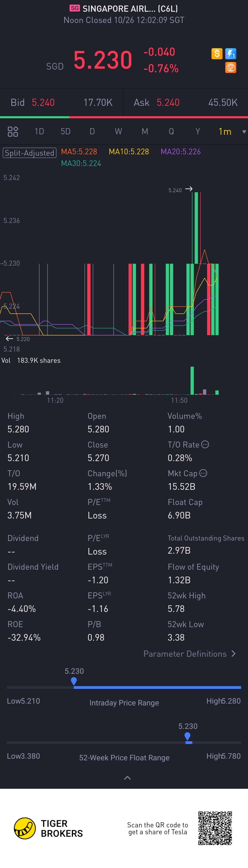Tap the 52wk Low value 3.38
Image resolution: width=248 pixels, height=868 pixels.
coord(176,637)
